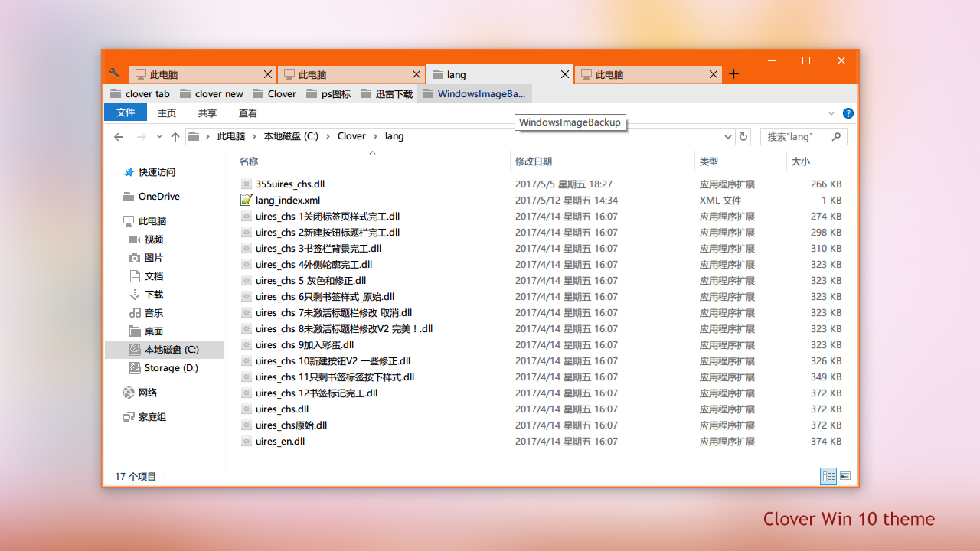This screenshot has height=551, width=980.
Task: Open 图片 folder in sidebar
Action: coord(153,258)
